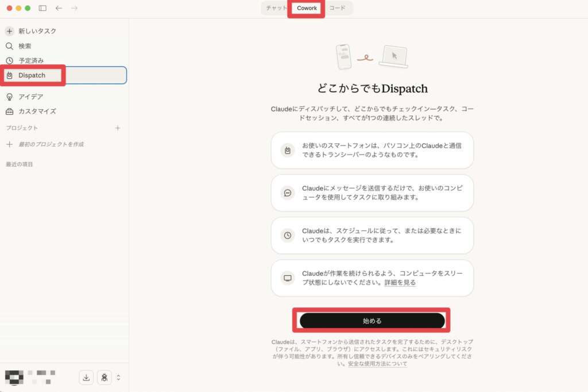
Task: Click the profile avatar bottom left
Action: click(14, 378)
